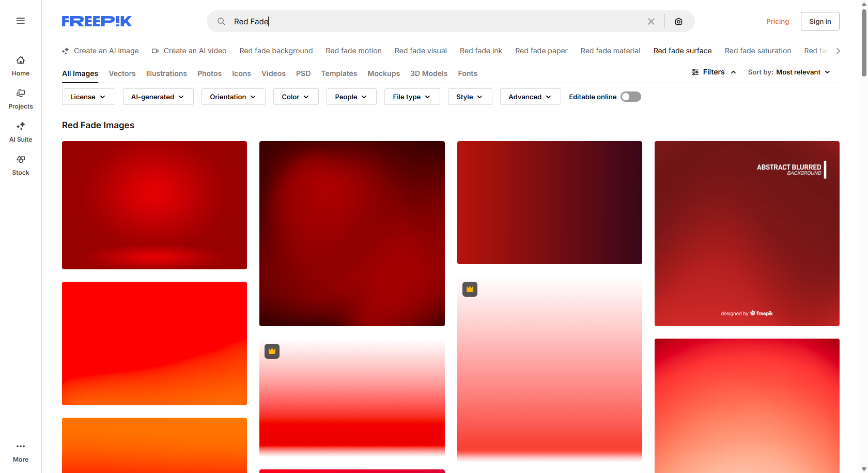
Task: Open the Photos tab
Action: tap(209, 73)
